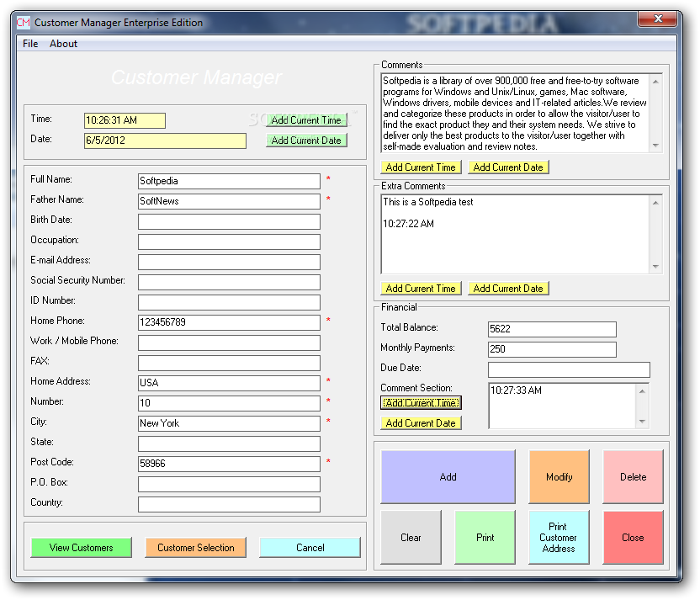This screenshot has width=700, height=600.
Task: Click Add Current Date under Extra Comments
Action: point(508,289)
